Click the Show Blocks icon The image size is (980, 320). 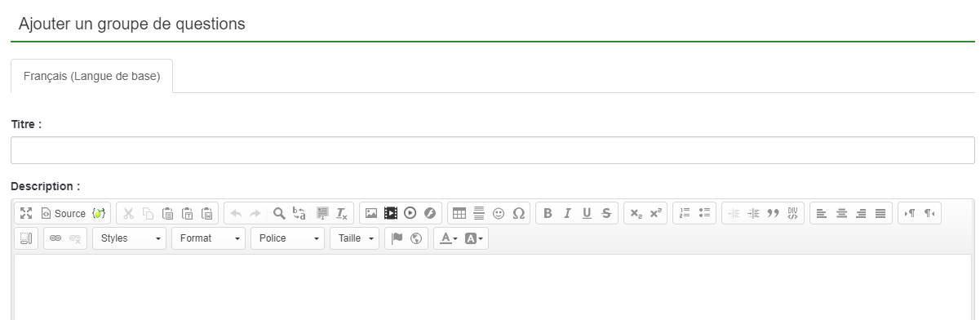click(26, 238)
